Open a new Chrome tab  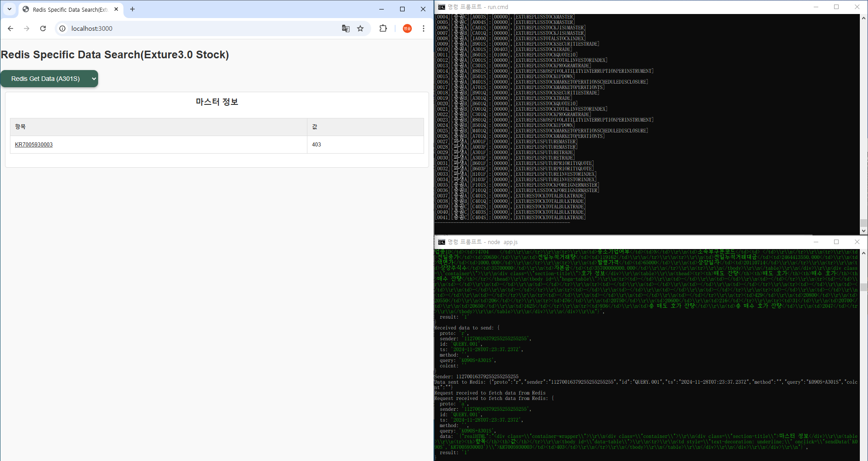click(132, 9)
